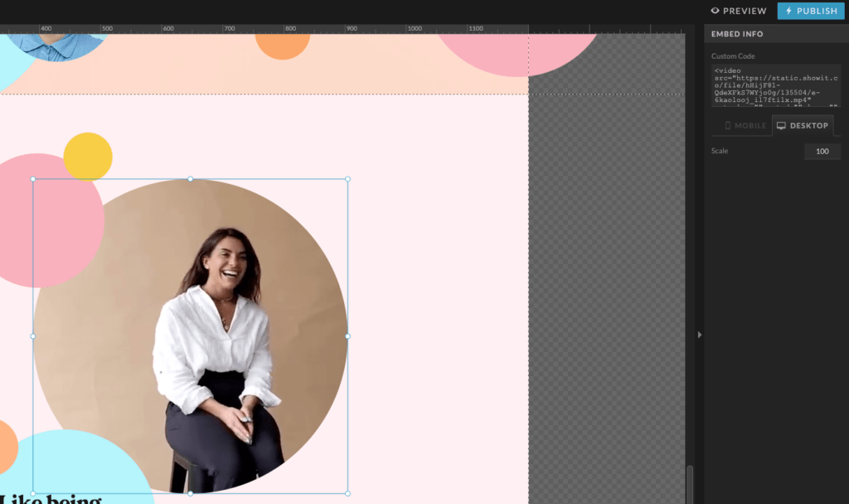Click the top-left selection handle

(x=33, y=179)
